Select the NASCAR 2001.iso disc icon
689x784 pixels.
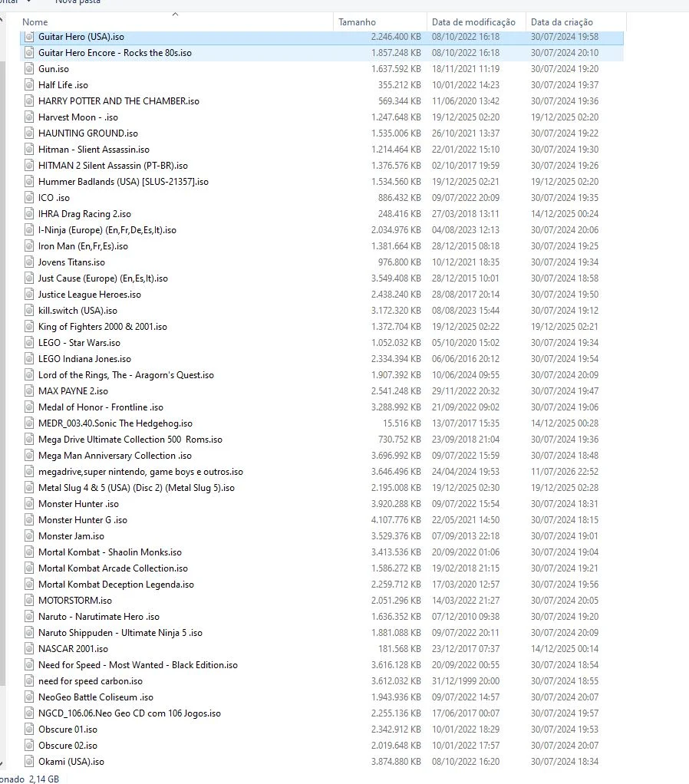point(29,649)
